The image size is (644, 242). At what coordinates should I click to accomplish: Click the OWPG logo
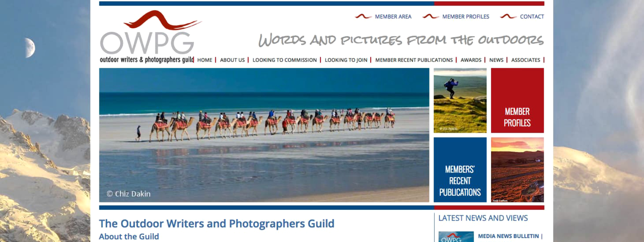(150, 37)
